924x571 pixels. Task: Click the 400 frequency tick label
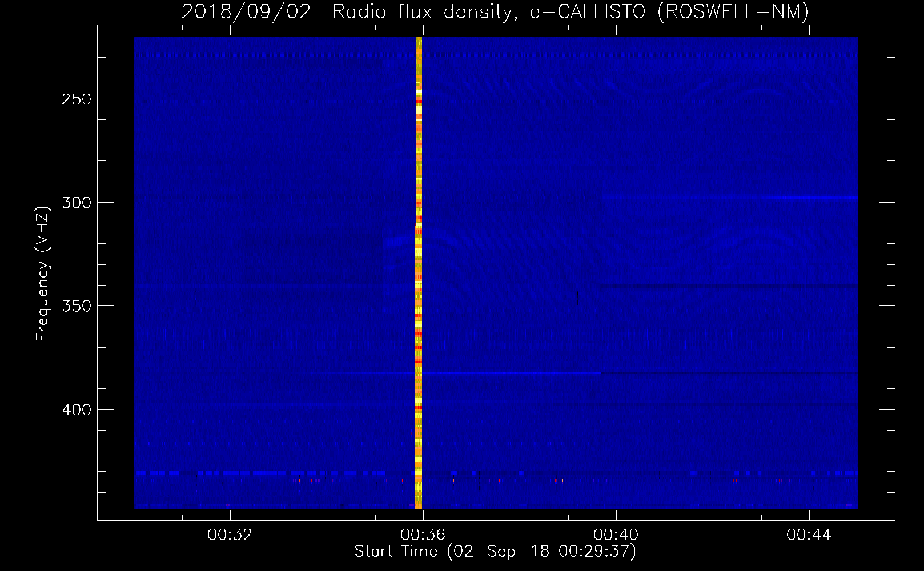point(77,410)
